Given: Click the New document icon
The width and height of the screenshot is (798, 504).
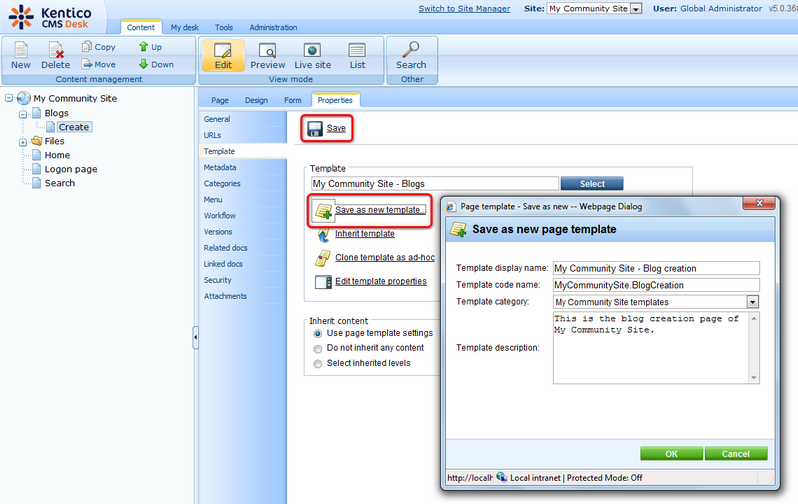Looking at the screenshot, I should [21, 50].
